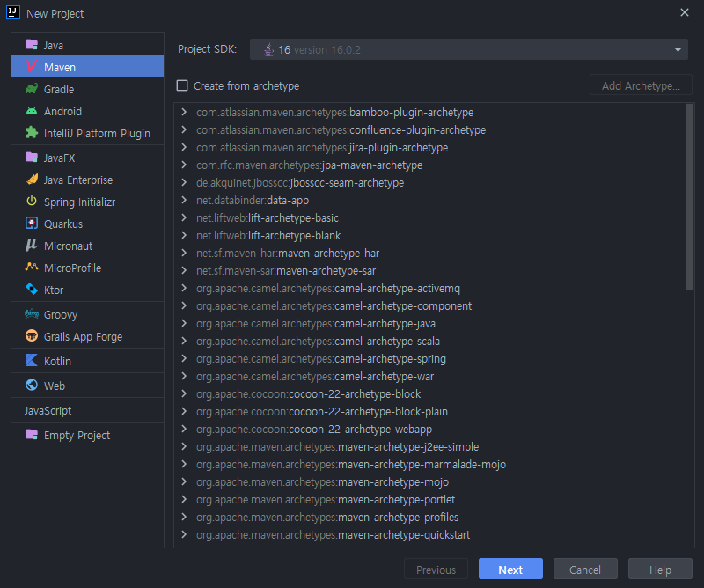
Task: Click the MicroProfile icon
Action: point(32,268)
